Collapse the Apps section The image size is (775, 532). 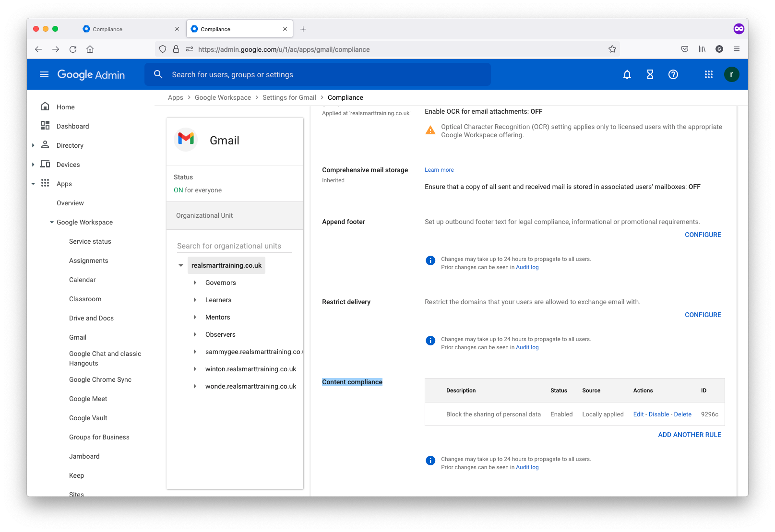[33, 184]
